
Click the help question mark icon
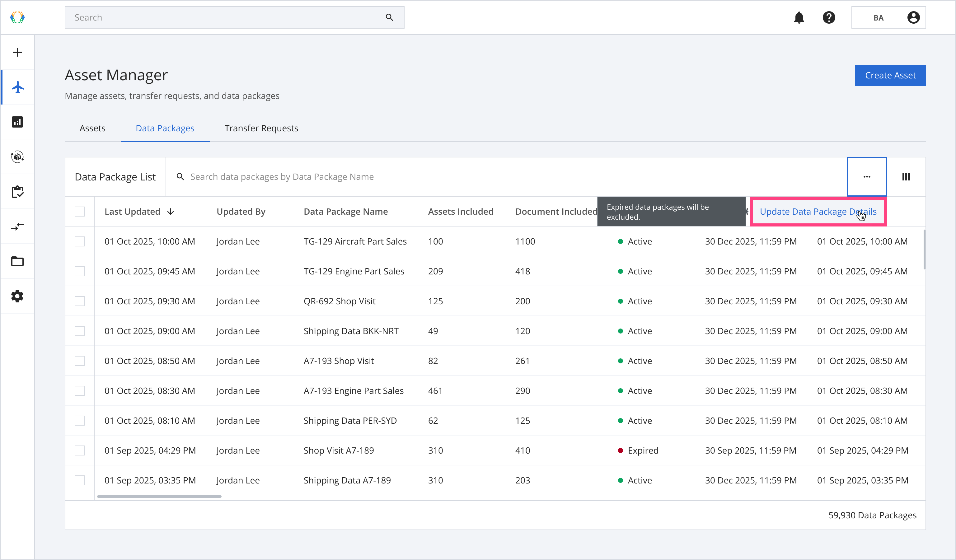point(829,17)
